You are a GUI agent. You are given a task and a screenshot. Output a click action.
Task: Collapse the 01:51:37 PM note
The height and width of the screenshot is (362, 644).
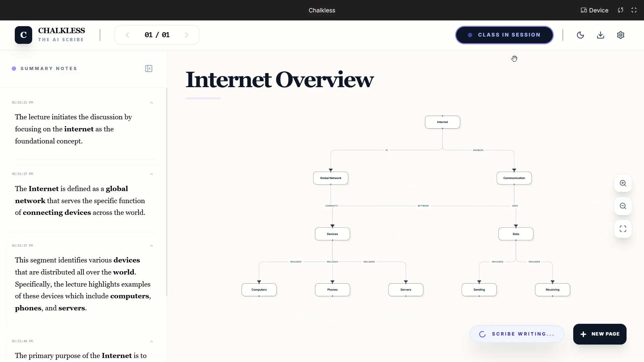(x=151, y=246)
